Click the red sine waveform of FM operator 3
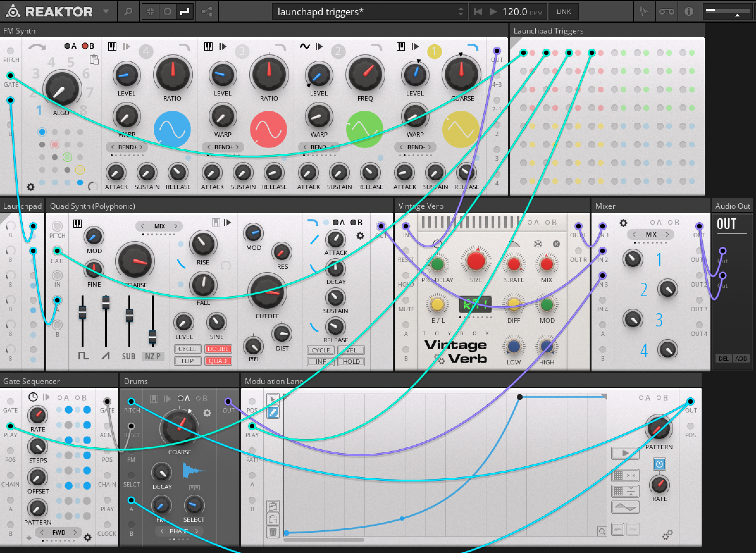This screenshot has width=756, height=553. point(269,129)
